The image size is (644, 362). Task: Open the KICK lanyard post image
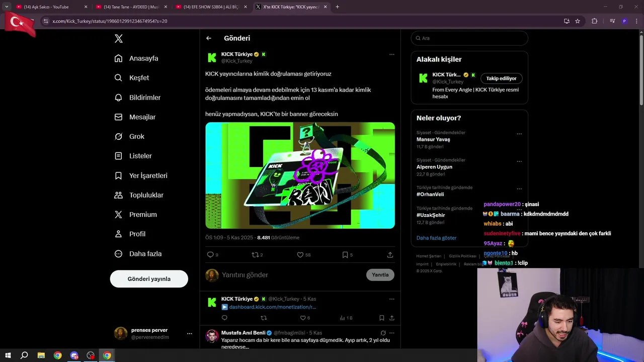point(300,175)
